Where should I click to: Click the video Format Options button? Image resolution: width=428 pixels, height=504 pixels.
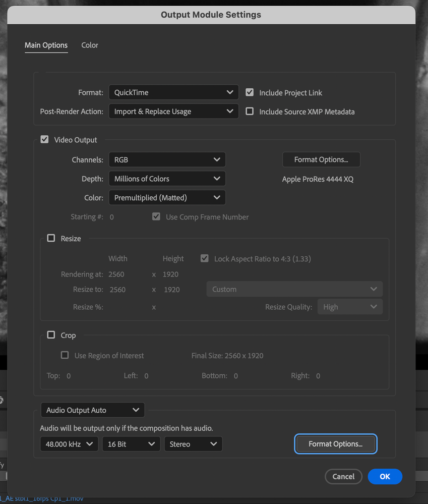pyautogui.click(x=321, y=159)
